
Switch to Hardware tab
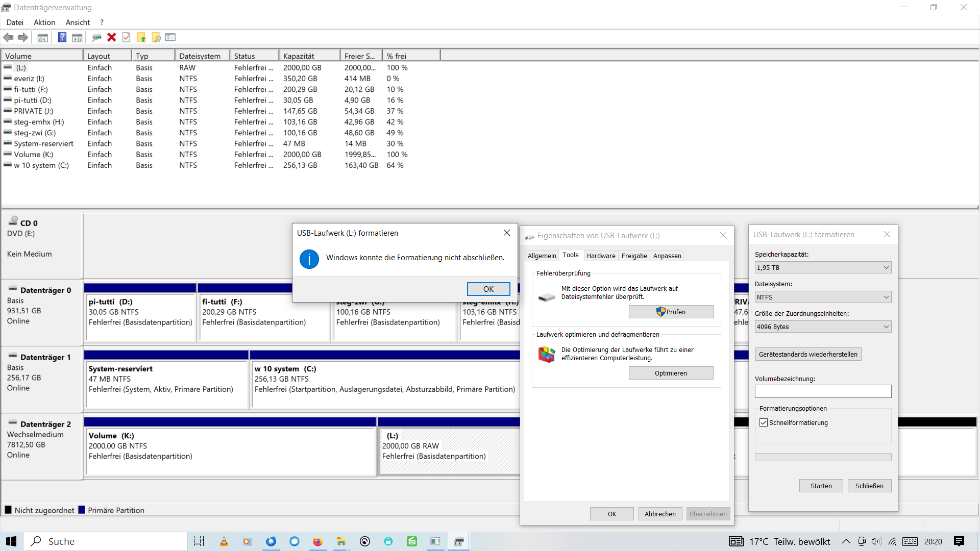(x=601, y=256)
